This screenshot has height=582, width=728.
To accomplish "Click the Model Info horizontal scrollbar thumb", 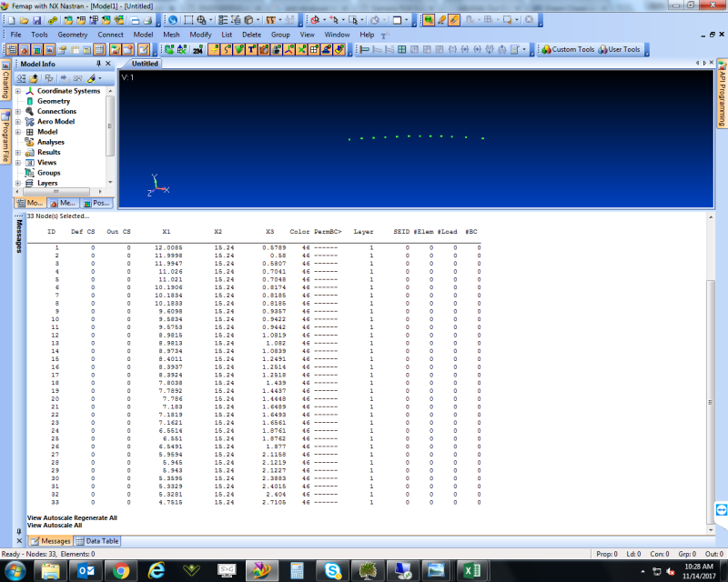I will point(56,191).
